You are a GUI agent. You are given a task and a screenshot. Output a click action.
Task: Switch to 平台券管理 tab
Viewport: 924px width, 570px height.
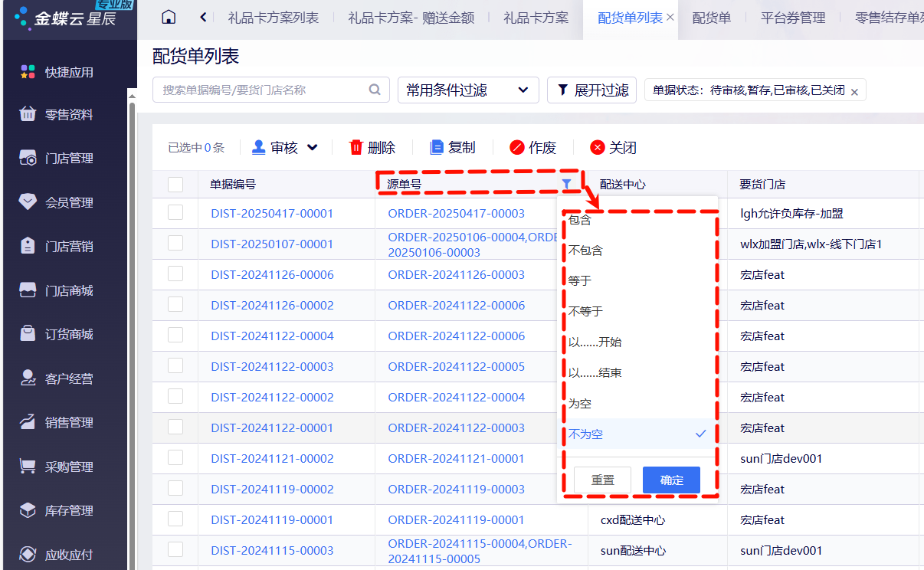793,18
